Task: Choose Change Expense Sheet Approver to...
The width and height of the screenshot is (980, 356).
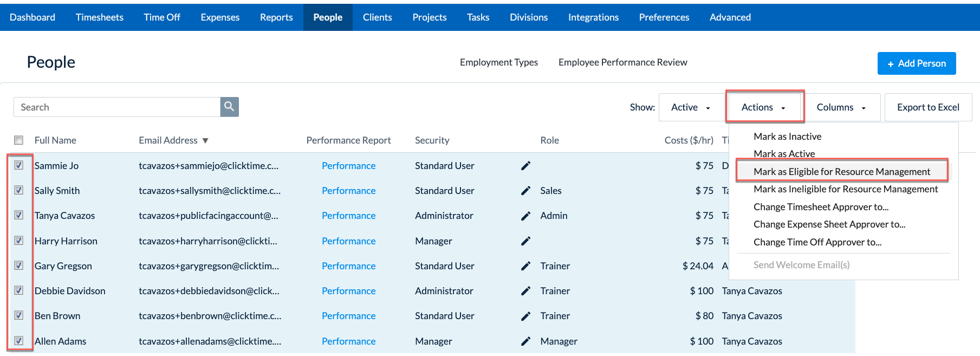Action: pyautogui.click(x=829, y=224)
